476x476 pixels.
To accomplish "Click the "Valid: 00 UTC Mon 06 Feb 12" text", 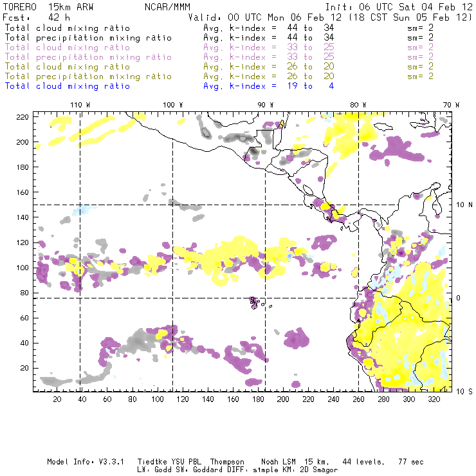I will tap(265, 17).
